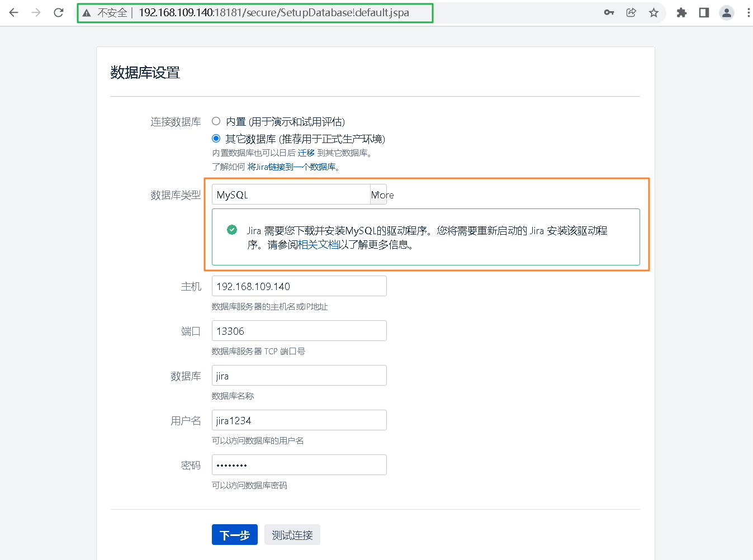Select the other database radio option

point(216,138)
